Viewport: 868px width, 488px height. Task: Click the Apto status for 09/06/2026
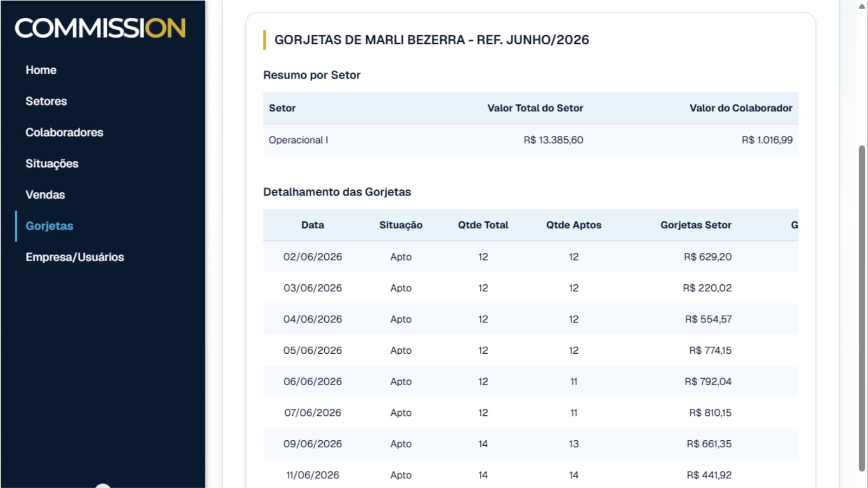pos(401,444)
